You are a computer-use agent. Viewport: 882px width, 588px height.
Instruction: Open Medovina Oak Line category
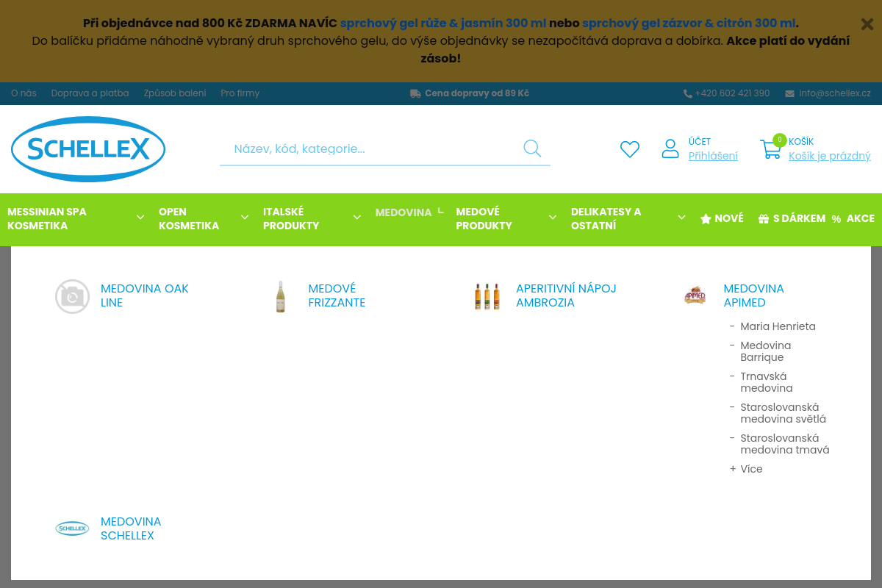[145, 295]
